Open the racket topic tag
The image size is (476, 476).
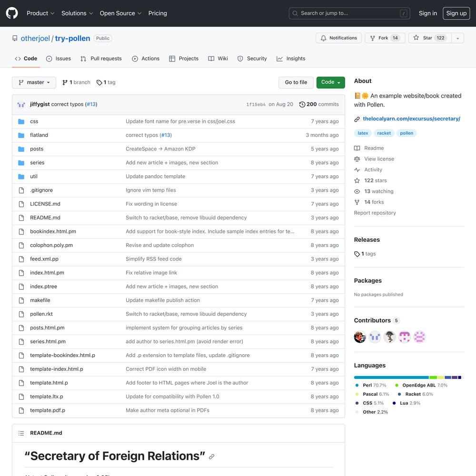(384, 133)
